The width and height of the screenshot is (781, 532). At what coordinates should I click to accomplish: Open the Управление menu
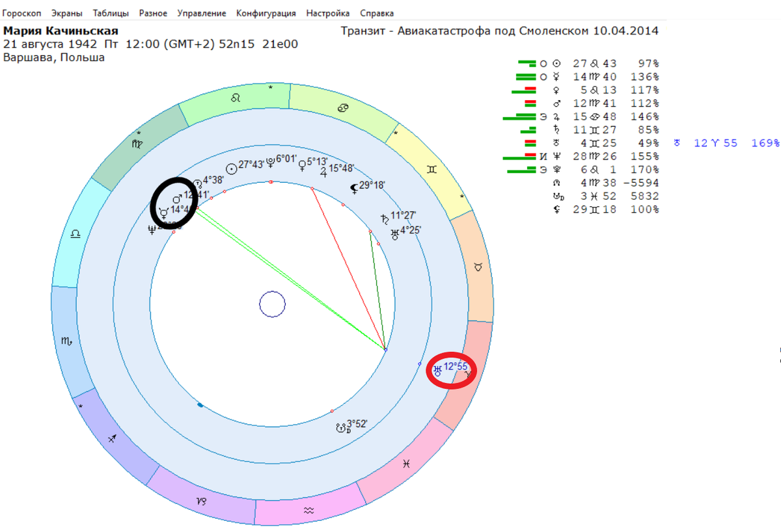click(x=202, y=13)
